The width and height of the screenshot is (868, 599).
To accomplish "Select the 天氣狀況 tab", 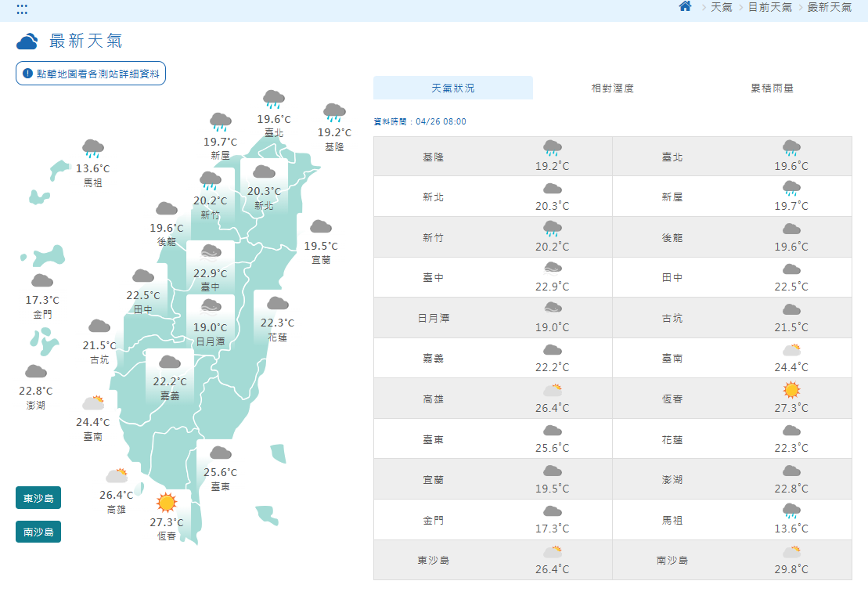I will pos(452,88).
